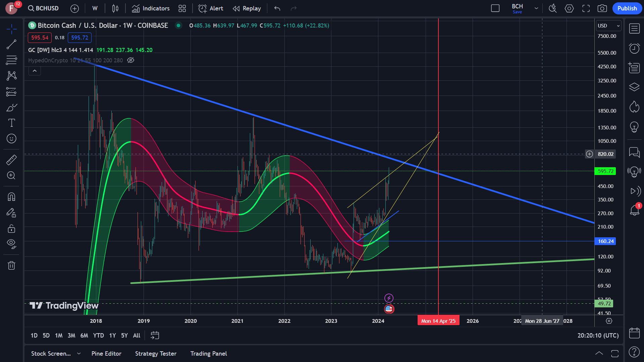Collapse the indicator legend arrow

tap(35, 71)
